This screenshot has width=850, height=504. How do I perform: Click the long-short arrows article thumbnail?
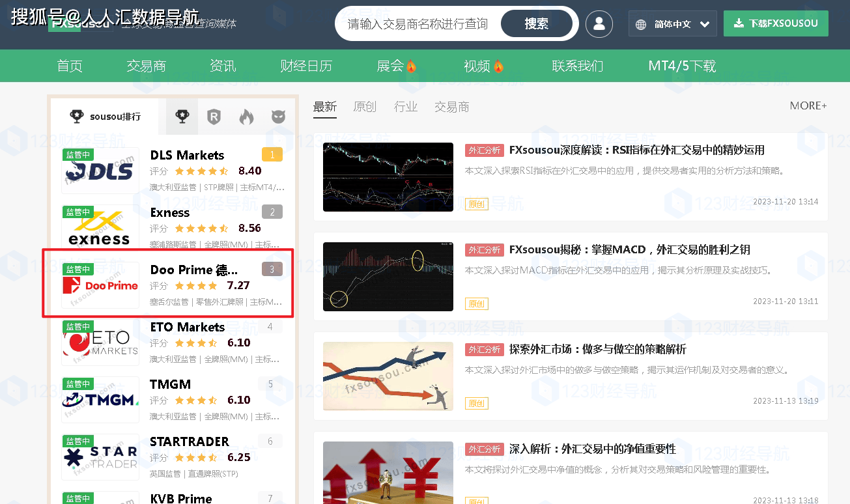pos(388,376)
